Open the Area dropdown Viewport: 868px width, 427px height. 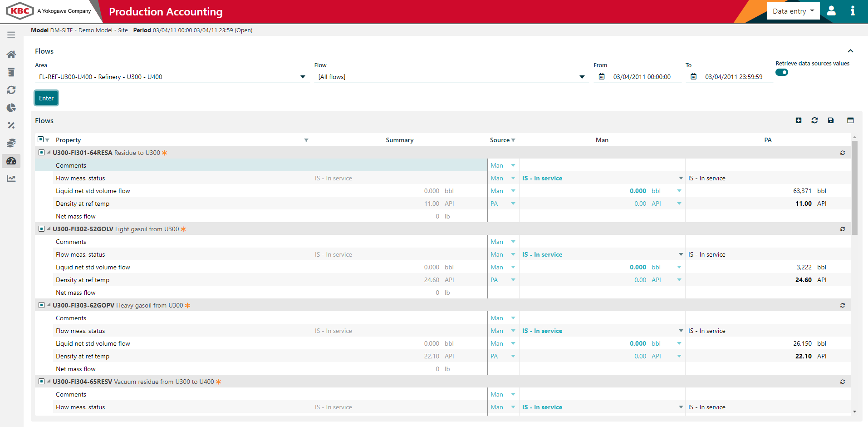pos(303,77)
